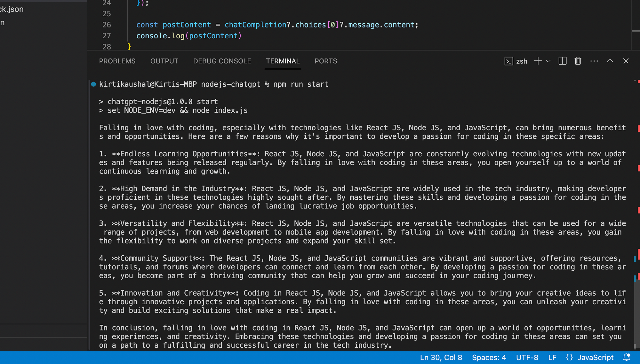Click the zsh terminal shell icon
This screenshot has height=364, width=640.
click(x=508, y=61)
